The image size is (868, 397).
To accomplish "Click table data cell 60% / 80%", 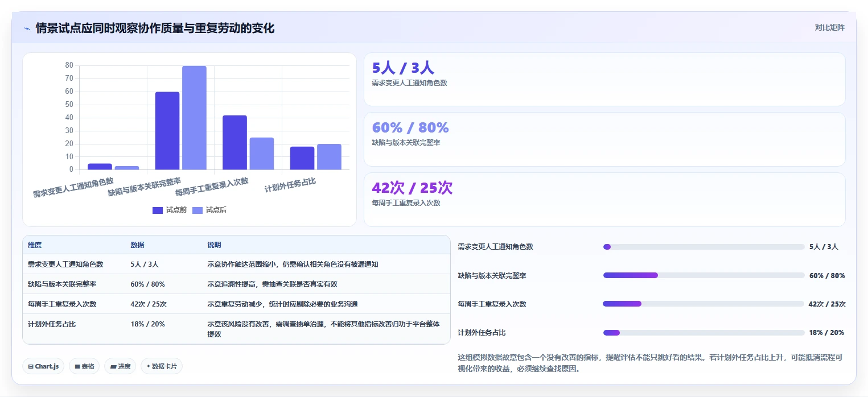I will click(147, 284).
